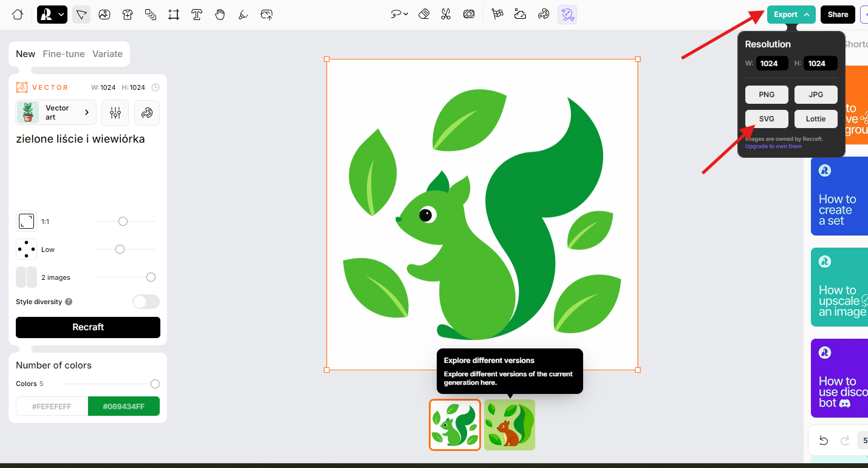Select the #FEFEFEFF white color swatch
Viewport: 868px width, 468px height.
pos(52,407)
